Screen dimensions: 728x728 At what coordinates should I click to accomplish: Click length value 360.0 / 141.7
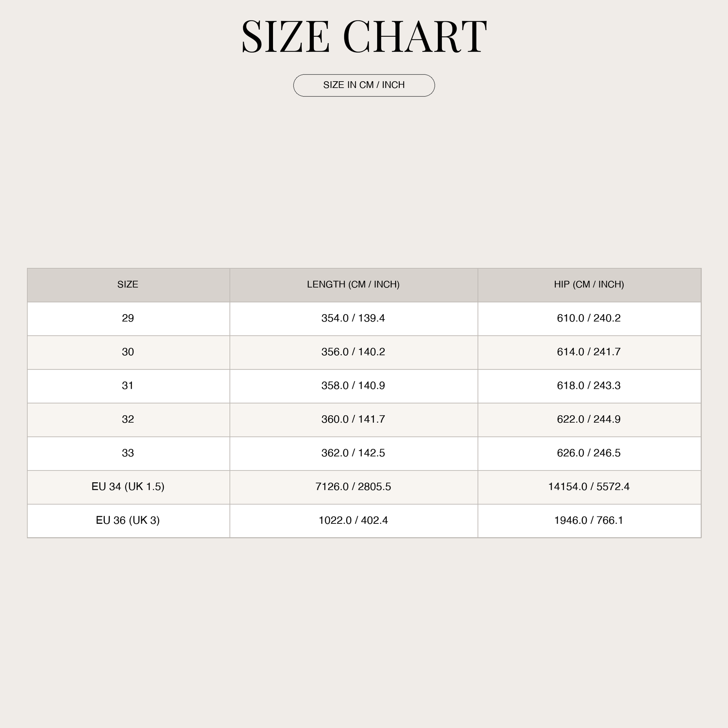pyautogui.click(x=353, y=419)
